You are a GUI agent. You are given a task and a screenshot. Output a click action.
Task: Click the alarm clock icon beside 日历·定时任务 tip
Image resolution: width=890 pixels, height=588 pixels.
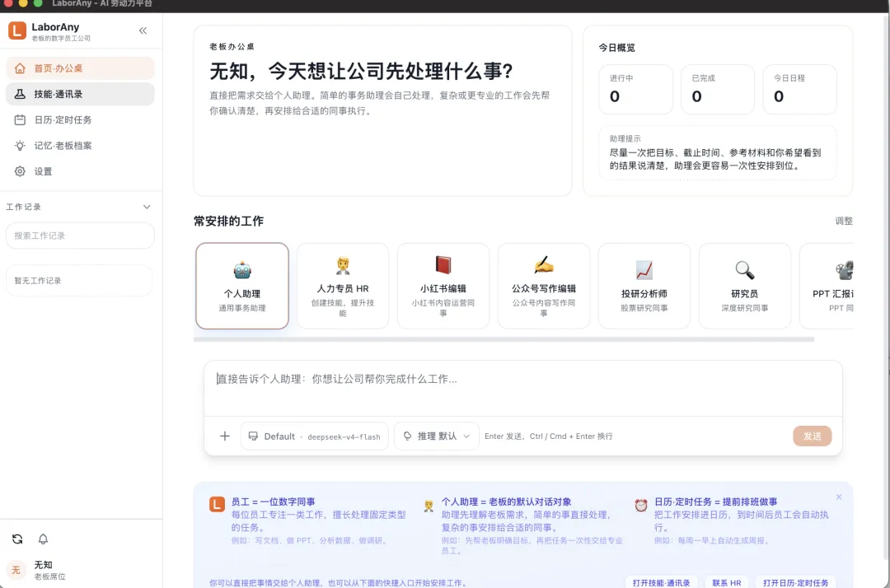[x=641, y=505]
